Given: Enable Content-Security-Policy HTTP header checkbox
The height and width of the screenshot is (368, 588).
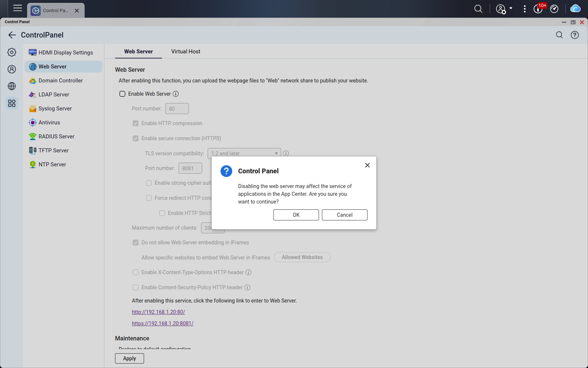Looking at the screenshot, I should (x=136, y=287).
